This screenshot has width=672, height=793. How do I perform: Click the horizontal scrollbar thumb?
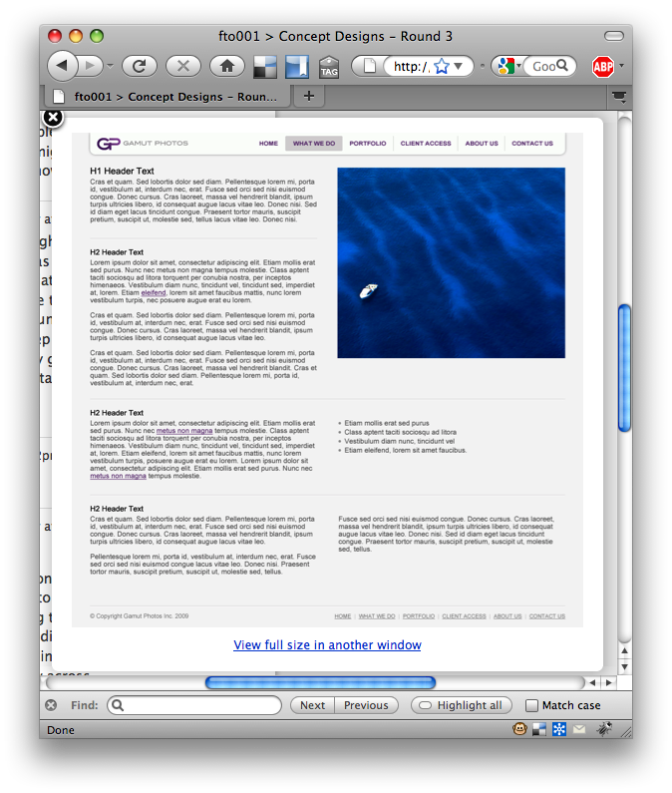point(320,682)
